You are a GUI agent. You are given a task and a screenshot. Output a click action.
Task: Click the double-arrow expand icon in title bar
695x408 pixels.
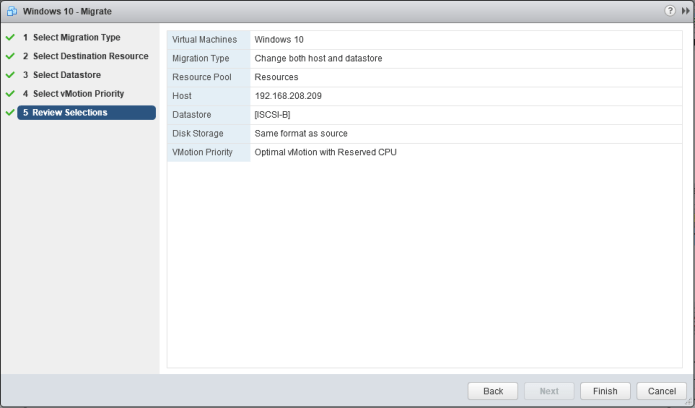tap(684, 9)
